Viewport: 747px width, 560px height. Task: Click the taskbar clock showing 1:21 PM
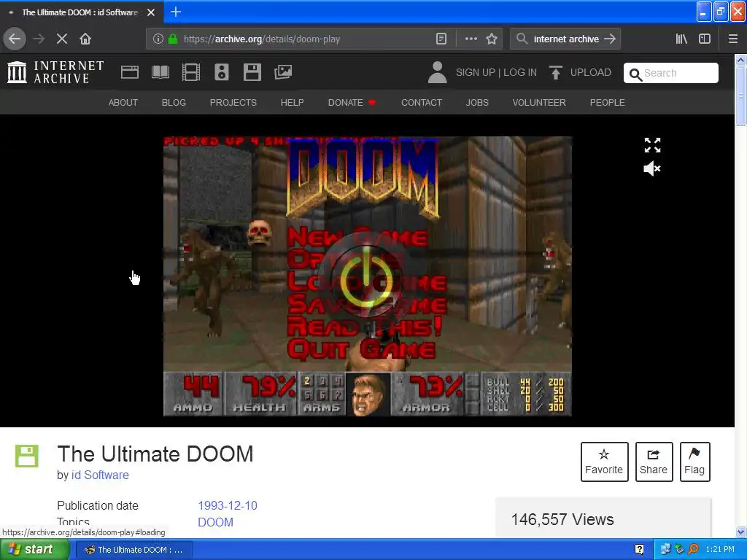[720, 550]
